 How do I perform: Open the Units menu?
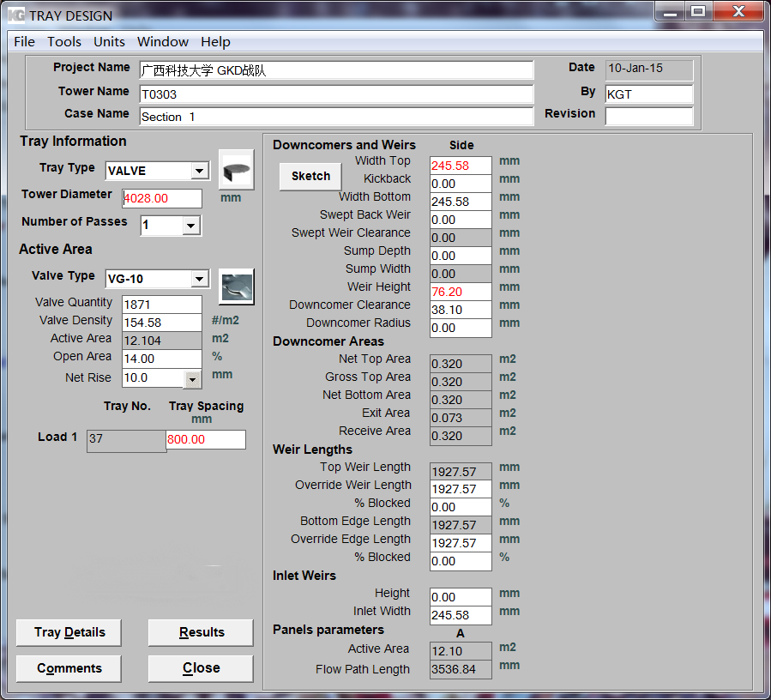click(109, 42)
